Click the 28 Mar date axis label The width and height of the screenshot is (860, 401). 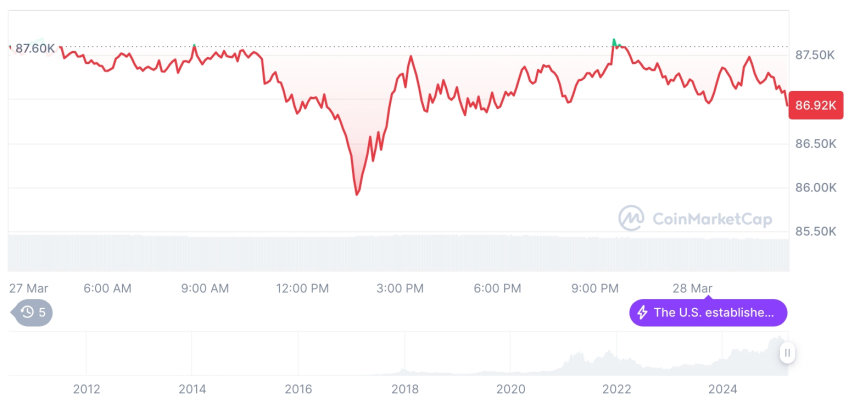692,288
